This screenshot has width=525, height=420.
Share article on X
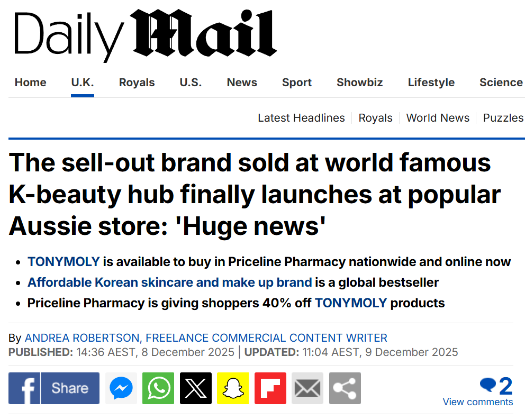click(x=196, y=388)
